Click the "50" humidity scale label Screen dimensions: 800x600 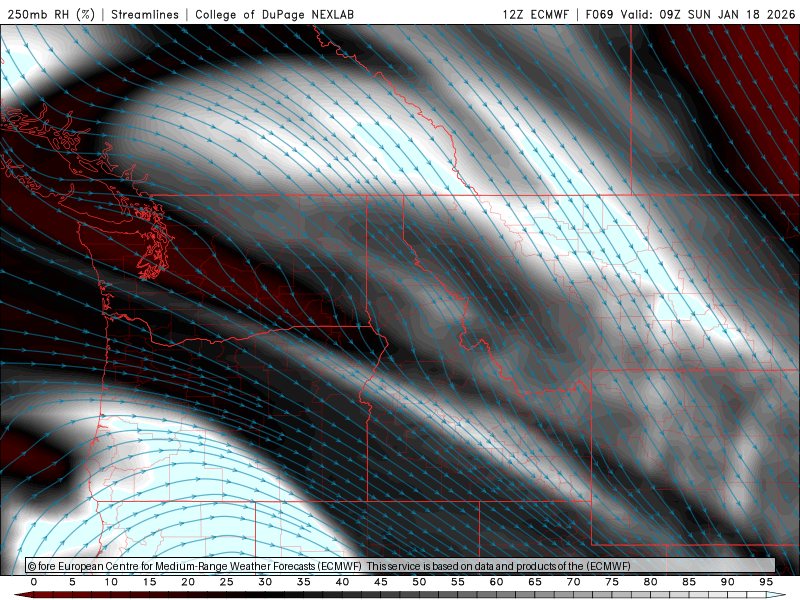click(x=419, y=582)
